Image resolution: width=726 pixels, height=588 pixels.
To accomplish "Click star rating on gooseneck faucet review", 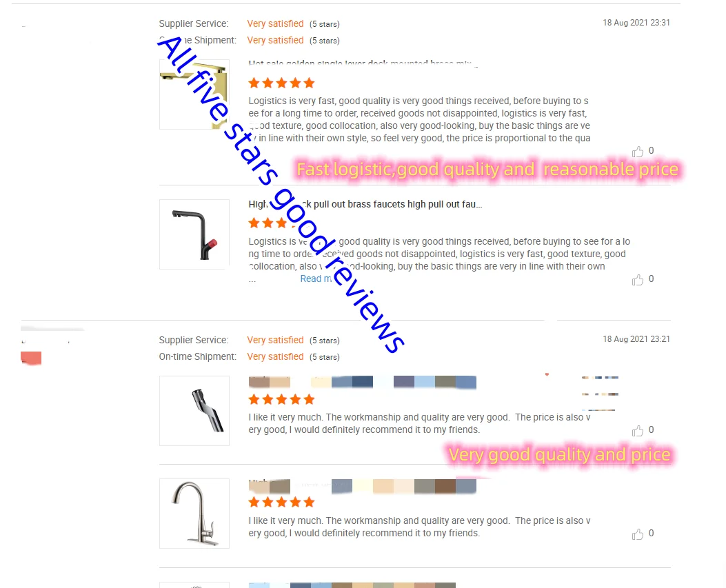I will pyautogui.click(x=281, y=503).
